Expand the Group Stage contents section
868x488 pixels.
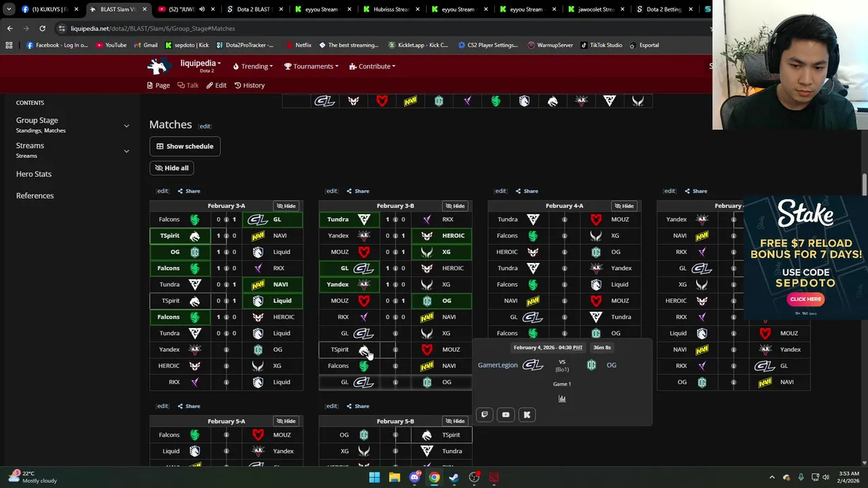click(x=126, y=125)
